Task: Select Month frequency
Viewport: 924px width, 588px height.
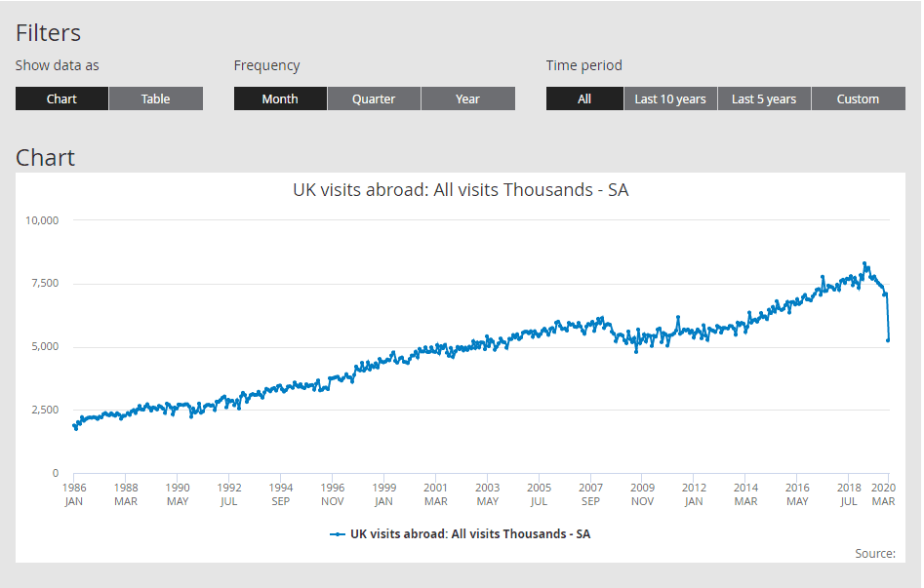Action: 280,98
